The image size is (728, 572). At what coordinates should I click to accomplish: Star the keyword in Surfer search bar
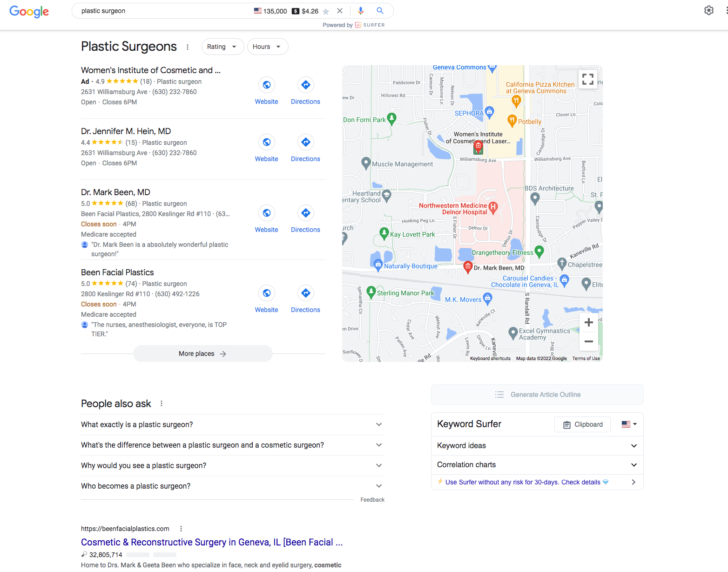[x=326, y=11]
